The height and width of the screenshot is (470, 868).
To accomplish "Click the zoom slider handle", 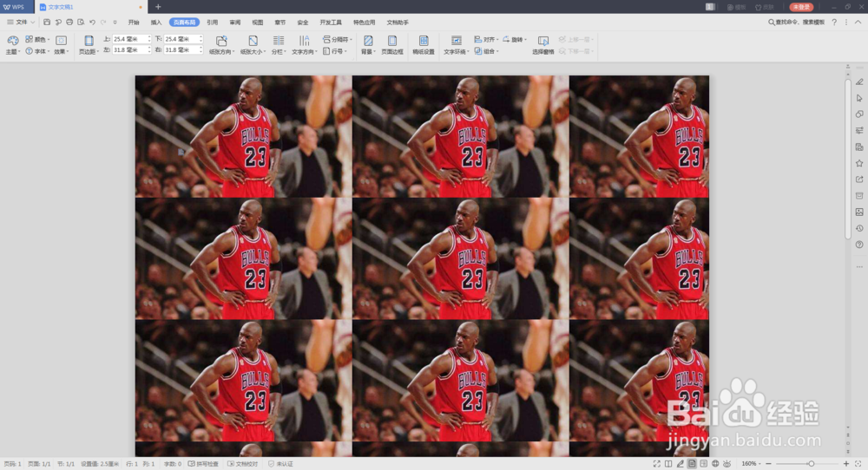I will (x=811, y=464).
